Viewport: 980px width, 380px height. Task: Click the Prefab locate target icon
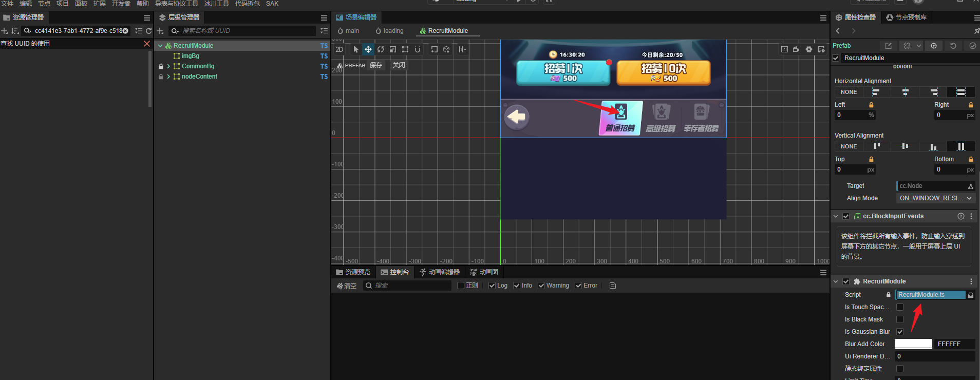pyautogui.click(x=934, y=46)
